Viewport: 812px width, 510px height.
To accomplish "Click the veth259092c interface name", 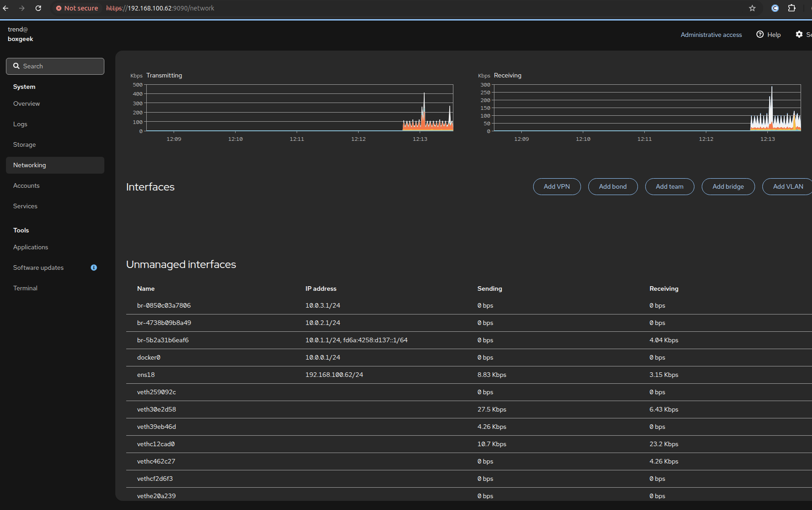I will (156, 392).
